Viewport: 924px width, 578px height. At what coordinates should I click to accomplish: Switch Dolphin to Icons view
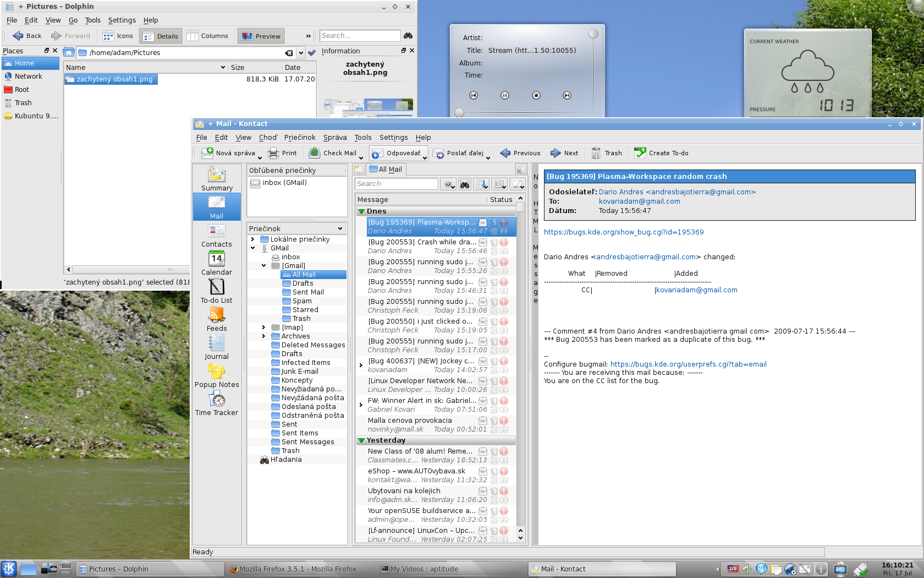[118, 36]
